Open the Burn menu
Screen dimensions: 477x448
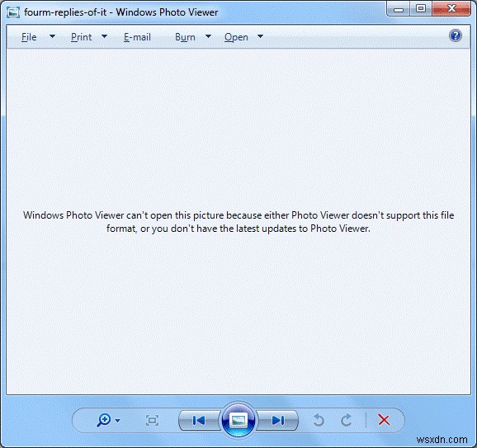[185, 37]
